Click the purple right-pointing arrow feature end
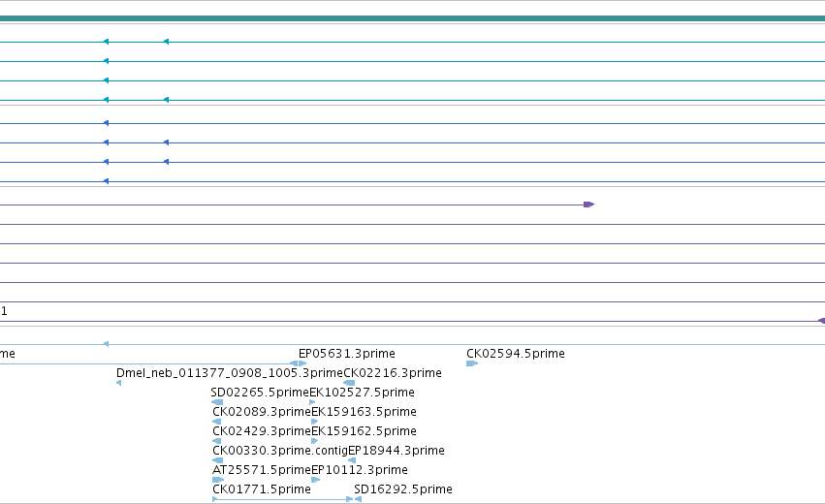 (x=589, y=205)
